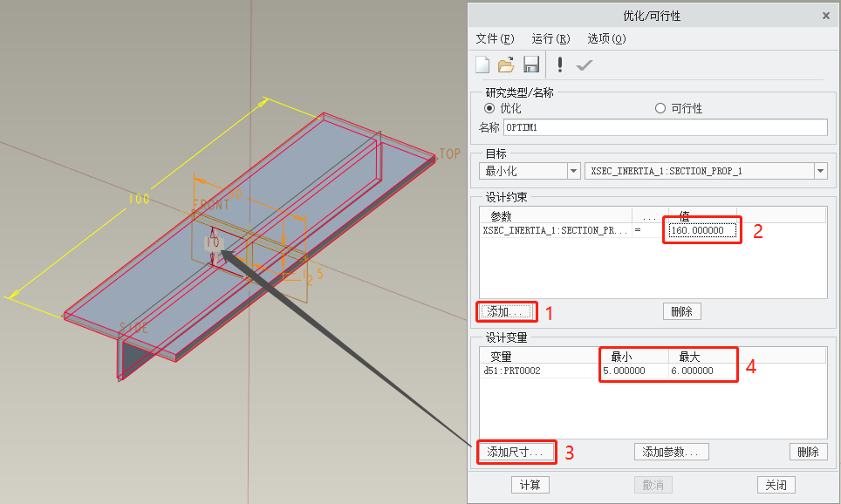Click the 名称 field showing OPTIM1

pyautogui.click(x=663, y=127)
